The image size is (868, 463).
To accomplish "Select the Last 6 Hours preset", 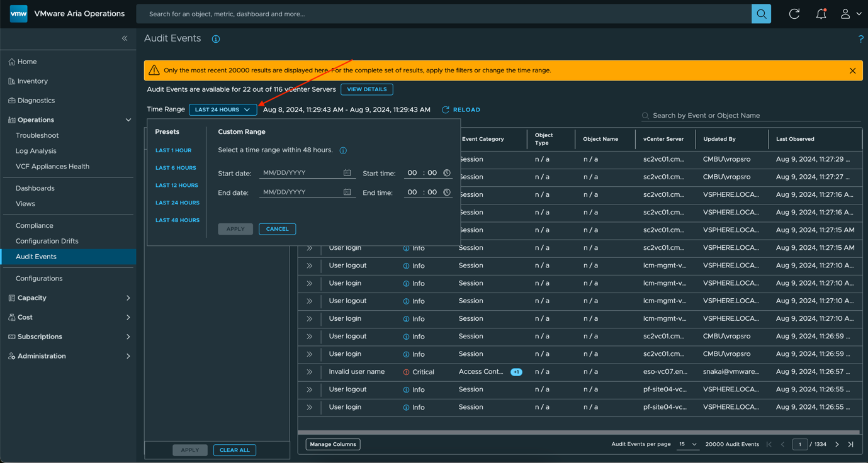I will pos(176,168).
